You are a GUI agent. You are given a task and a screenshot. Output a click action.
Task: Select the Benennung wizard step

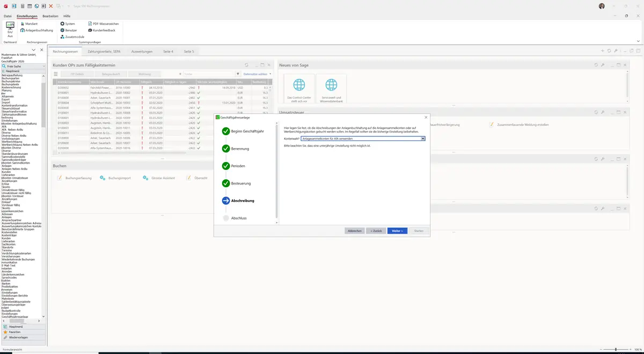point(236,149)
